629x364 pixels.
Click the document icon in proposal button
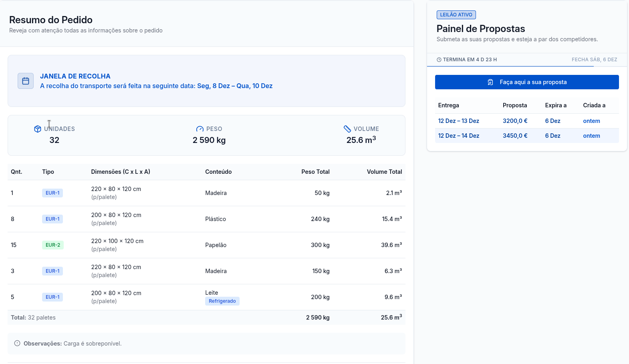[x=490, y=82]
